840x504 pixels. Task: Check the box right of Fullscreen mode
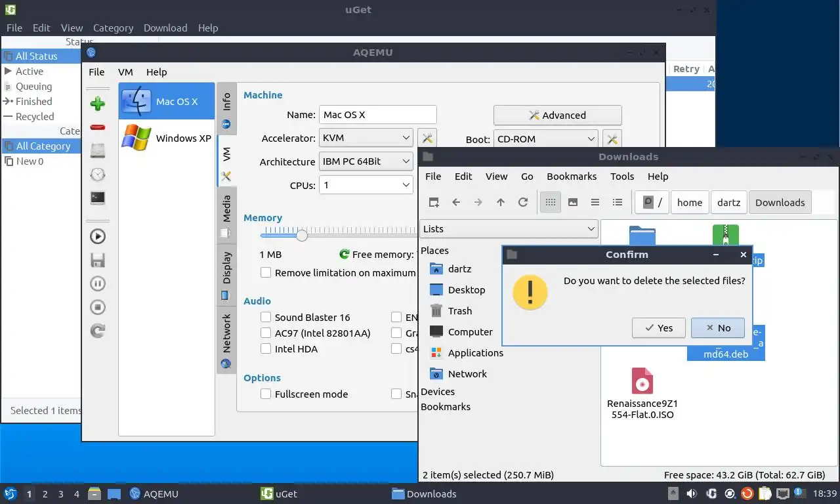pos(396,394)
